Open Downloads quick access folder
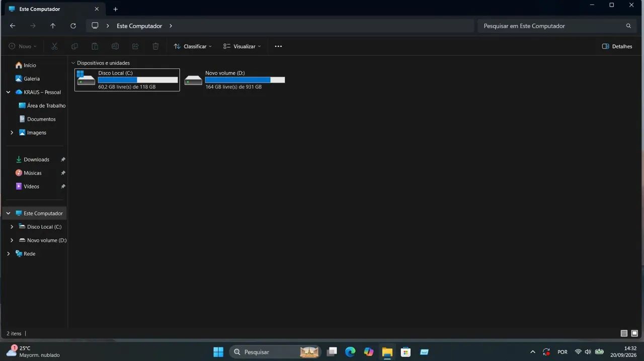644x361 pixels. pyautogui.click(x=36, y=160)
